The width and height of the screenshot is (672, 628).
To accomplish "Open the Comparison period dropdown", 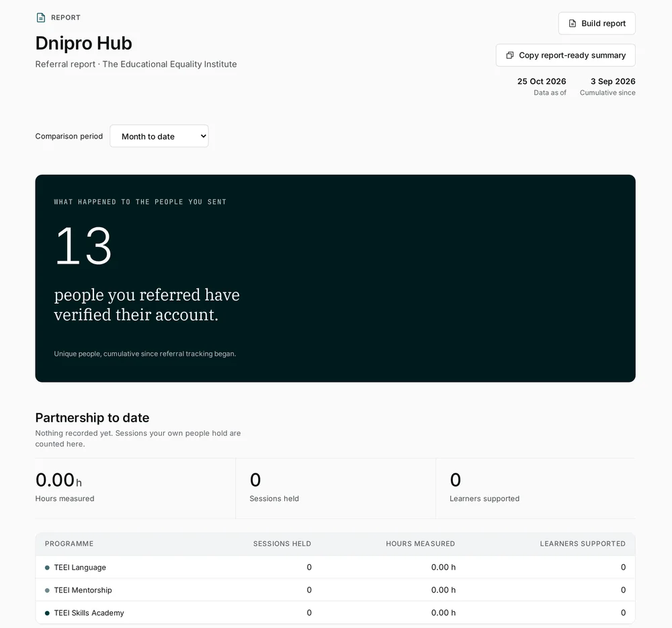I will (x=159, y=136).
